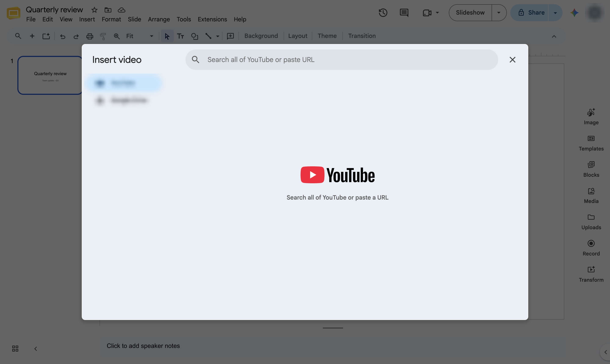Select the text box tool
Viewport: 610px width, 364px height.
[180, 36]
